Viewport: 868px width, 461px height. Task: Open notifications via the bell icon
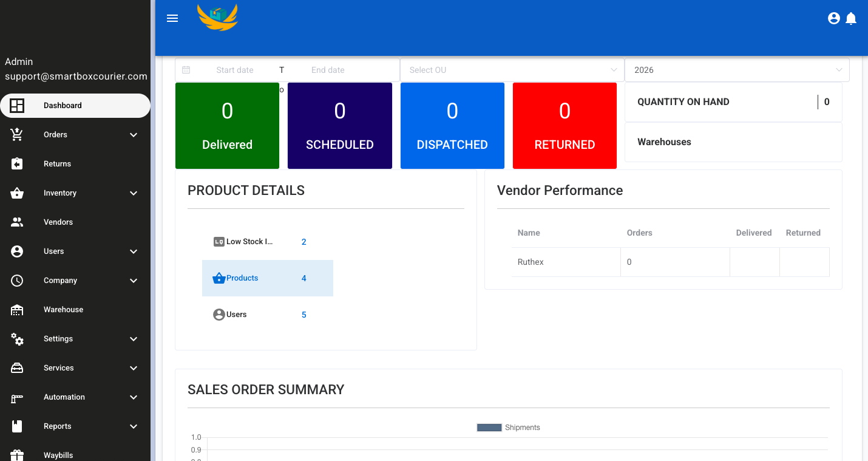click(x=851, y=18)
